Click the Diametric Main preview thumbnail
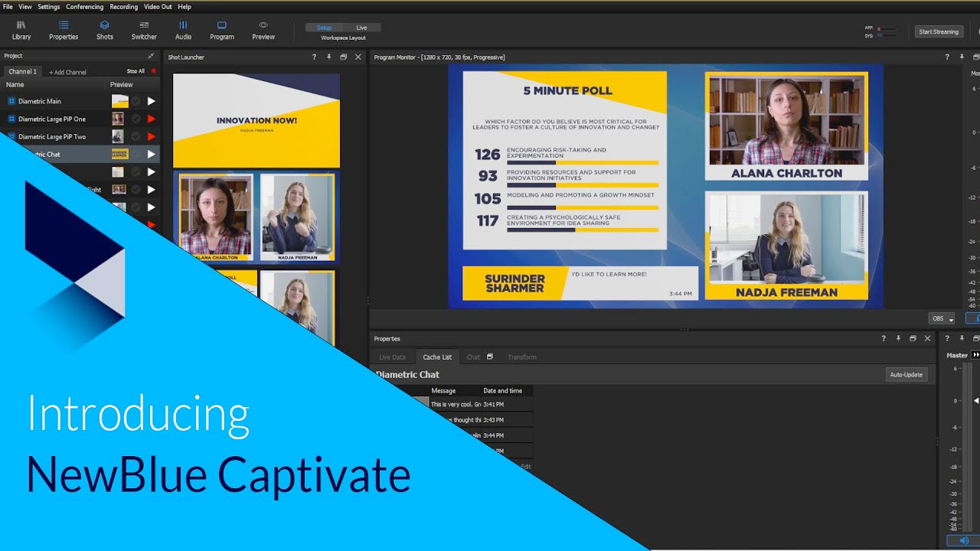 point(119,101)
